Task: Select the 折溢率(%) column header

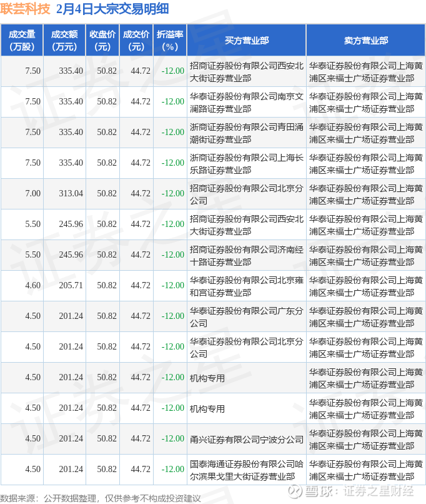Action: click(x=170, y=41)
